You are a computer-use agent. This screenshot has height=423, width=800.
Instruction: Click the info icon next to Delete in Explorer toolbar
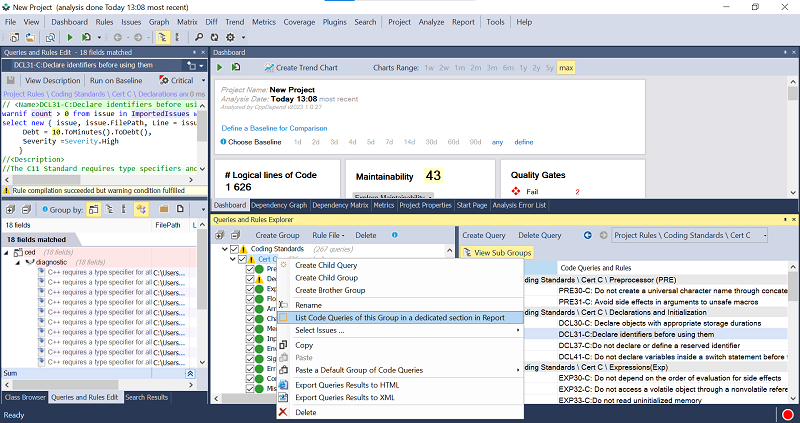[394, 235]
